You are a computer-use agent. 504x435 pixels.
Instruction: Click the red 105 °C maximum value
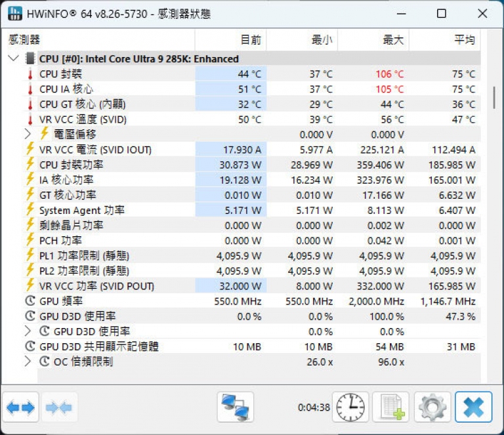390,89
